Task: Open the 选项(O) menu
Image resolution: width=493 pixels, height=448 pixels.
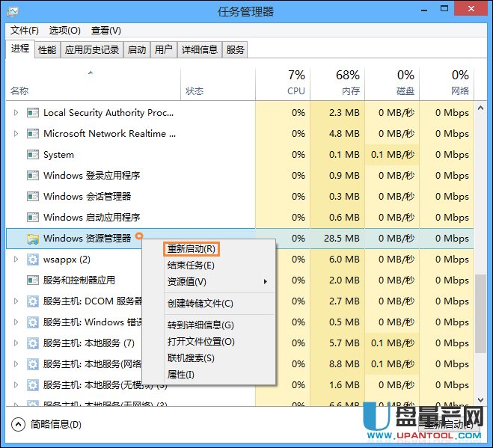Action: pos(65,31)
